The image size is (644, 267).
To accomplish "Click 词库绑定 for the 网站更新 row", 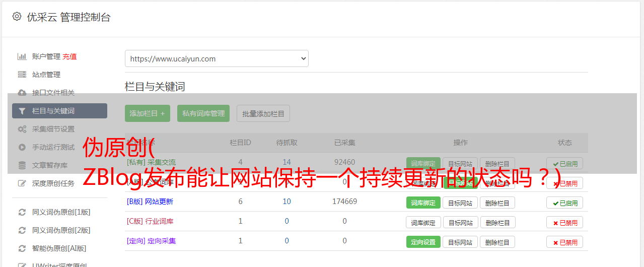I will pyautogui.click(x=423, y=203).
